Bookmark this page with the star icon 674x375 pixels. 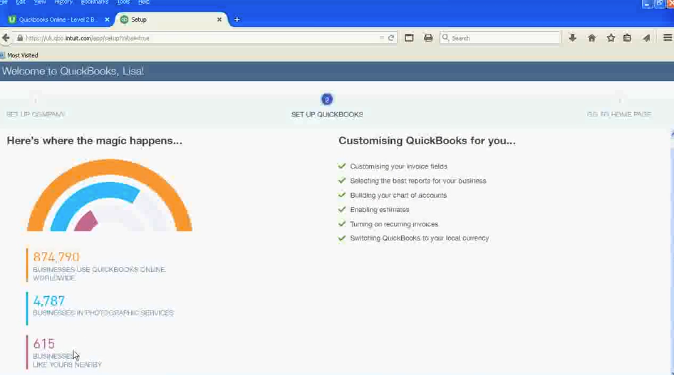click(611, 38)
